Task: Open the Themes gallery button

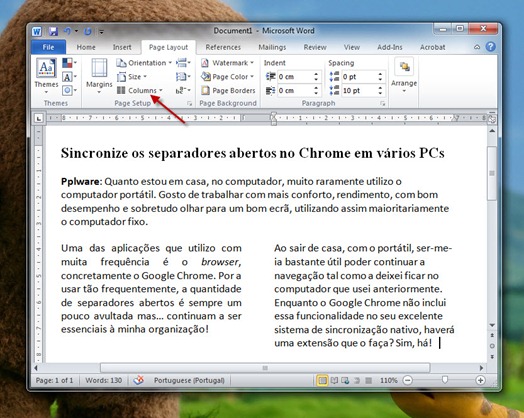Action: pos(46,77)
